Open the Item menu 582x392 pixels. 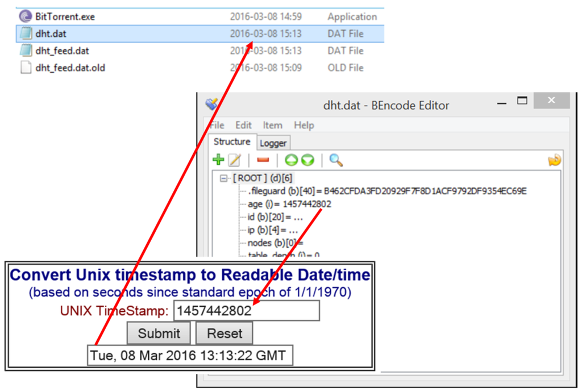point(272,125)
